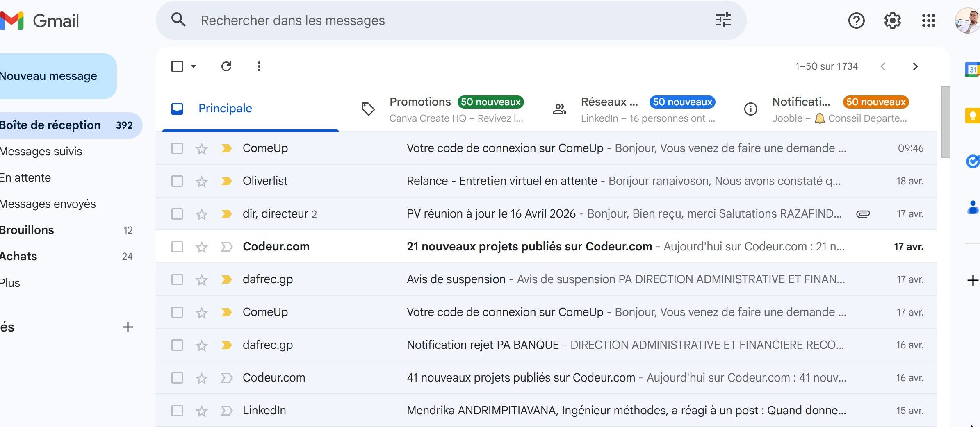
Task: Open the three-dot more actions menu
Action: [x=259, y=66]
